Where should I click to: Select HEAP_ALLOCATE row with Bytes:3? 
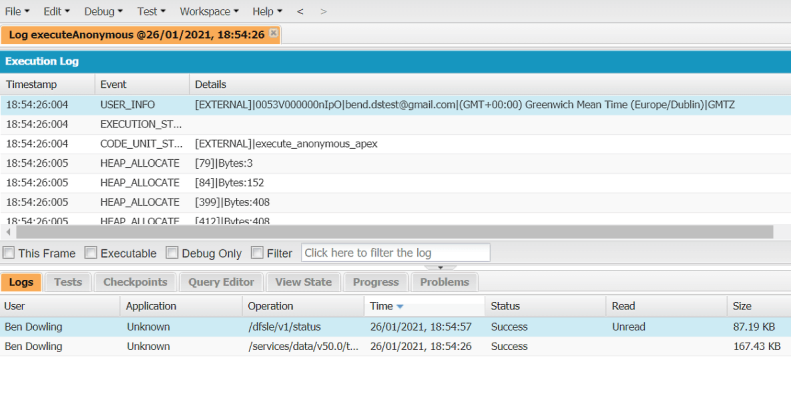396,163
